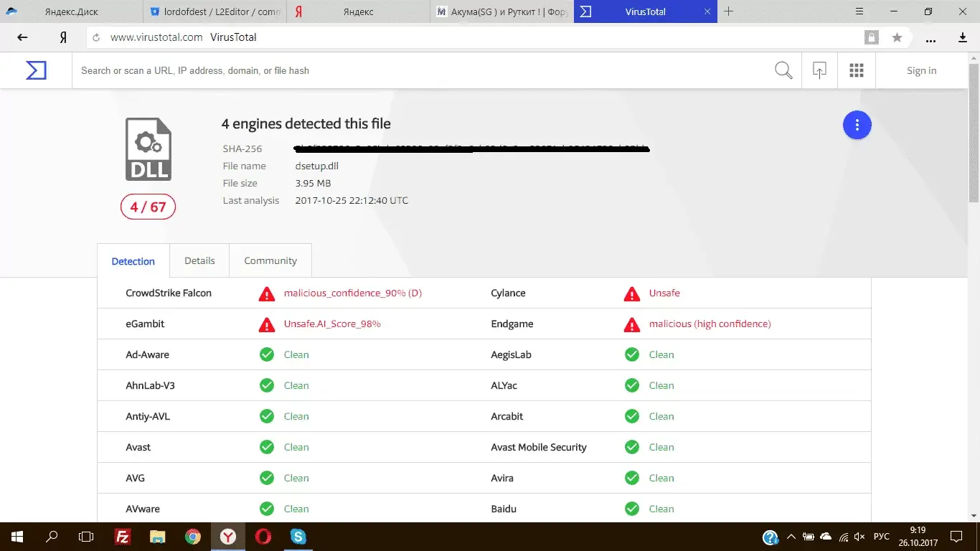This screenshot has height=551, width=980.
Task: Open the blue three-dots actions button
Action: [x=857, y=125]
